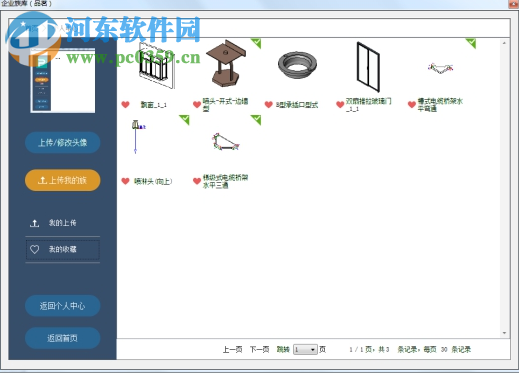This screenshot has width=519, height=376.
Task: Select the trough cable tray bend thumbnail
Action: point(441,68)
